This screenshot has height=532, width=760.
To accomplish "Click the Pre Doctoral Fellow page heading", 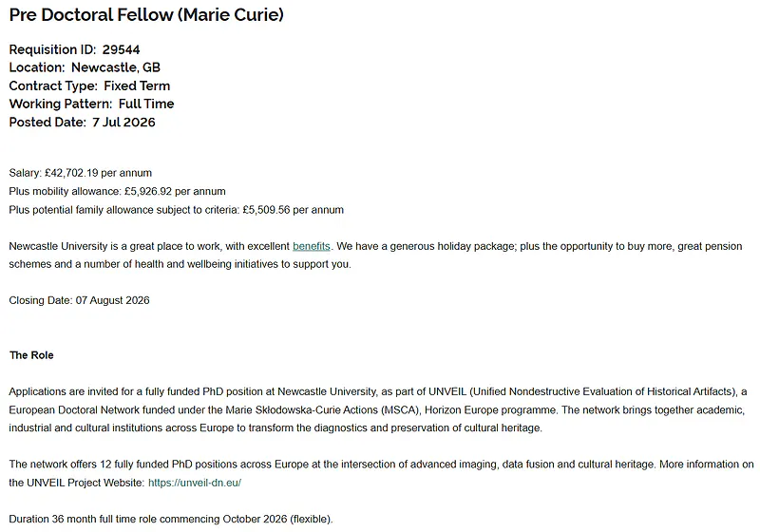I will tap(146, 14).
